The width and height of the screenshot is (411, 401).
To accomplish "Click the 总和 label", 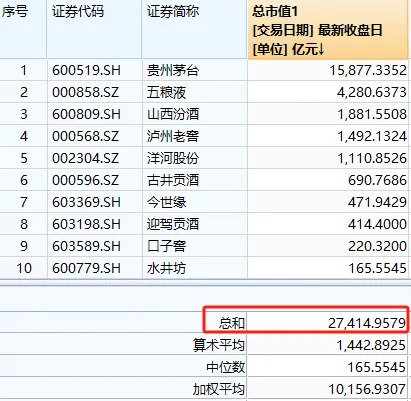I will pos(232,323).
